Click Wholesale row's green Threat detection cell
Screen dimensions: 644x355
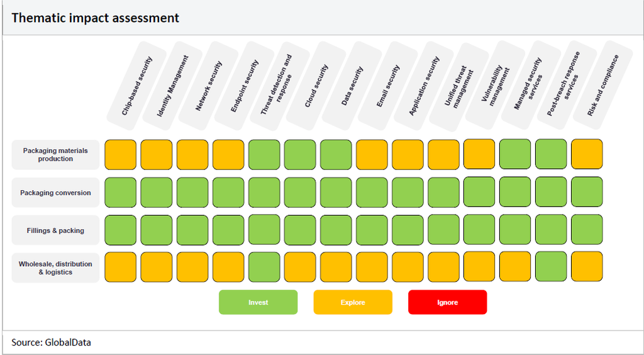click(x=264, y=267)
